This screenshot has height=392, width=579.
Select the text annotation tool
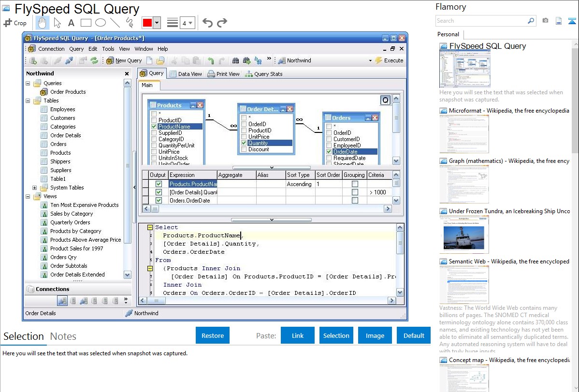point(71,23)
